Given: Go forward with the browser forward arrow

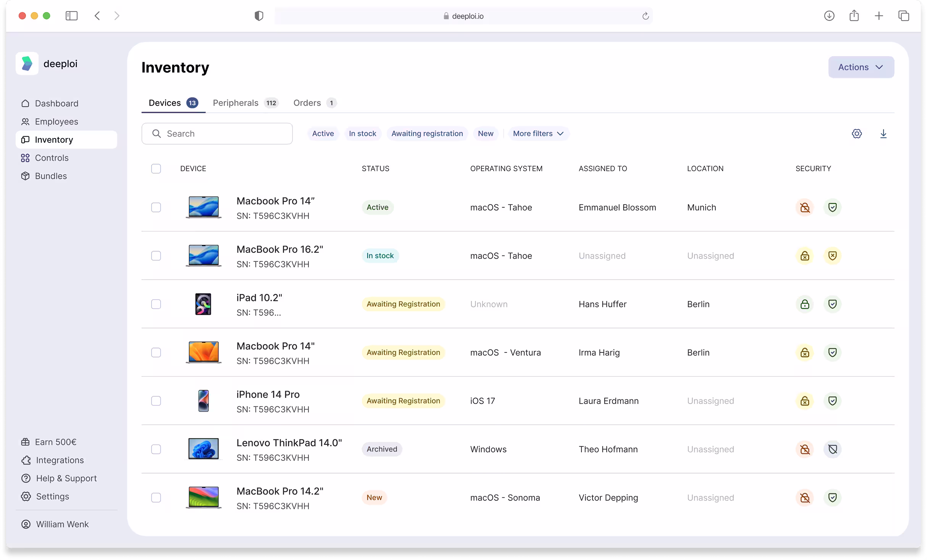Looking at the screenshot, I should pyautogui.click(x=117, y=16).
